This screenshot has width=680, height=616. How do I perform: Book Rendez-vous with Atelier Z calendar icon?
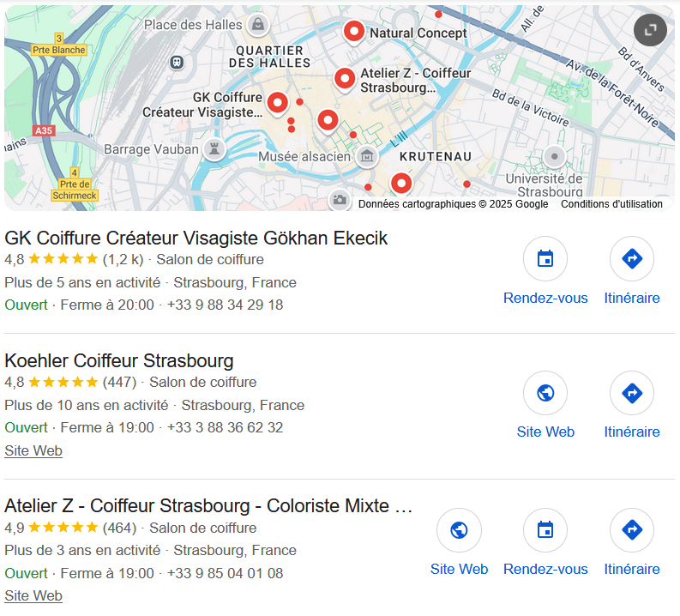[x=545, y=530]
